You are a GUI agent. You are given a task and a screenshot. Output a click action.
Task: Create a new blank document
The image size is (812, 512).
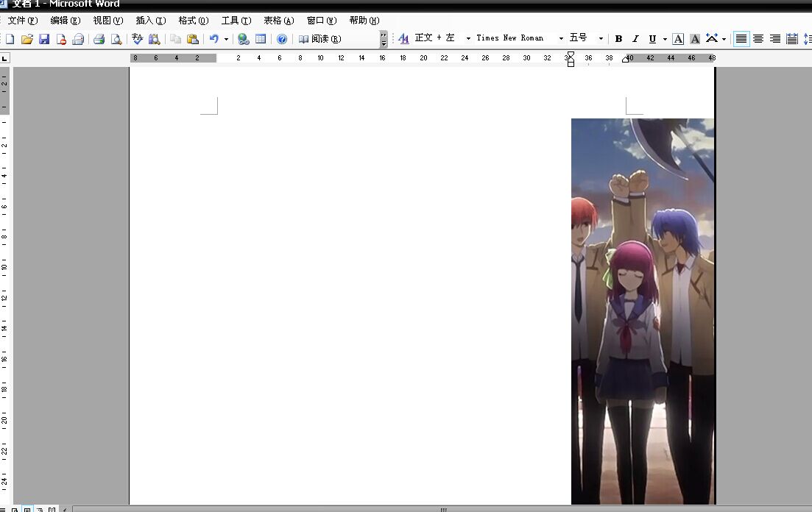pyautogui.click(x=10, y=39)
